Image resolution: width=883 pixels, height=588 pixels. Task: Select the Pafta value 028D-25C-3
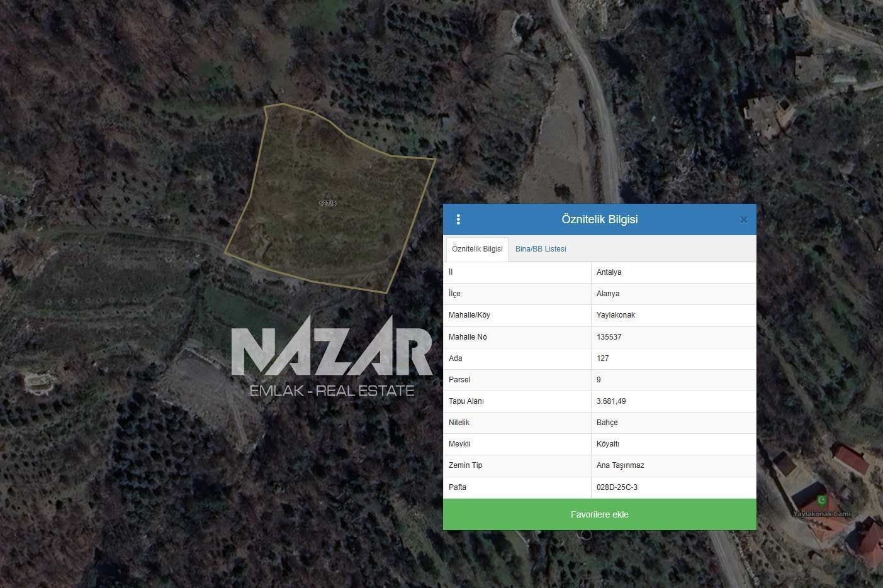click(617, 487)
